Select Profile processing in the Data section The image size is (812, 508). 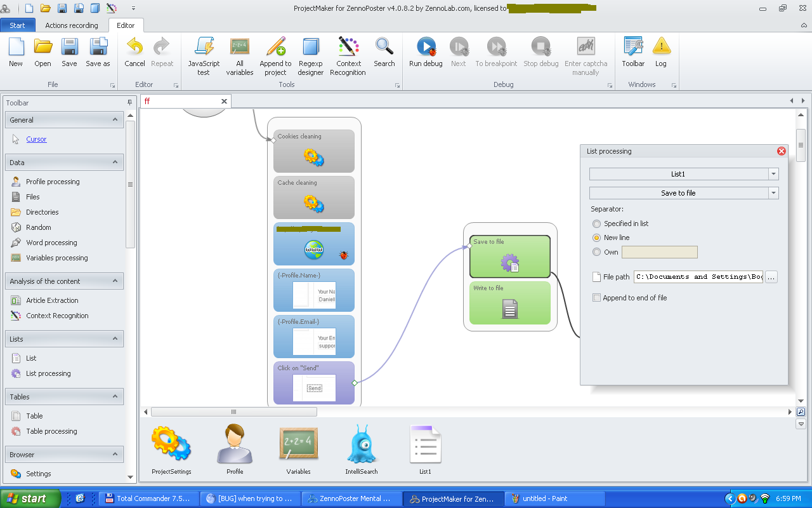[x=53, y=182]
